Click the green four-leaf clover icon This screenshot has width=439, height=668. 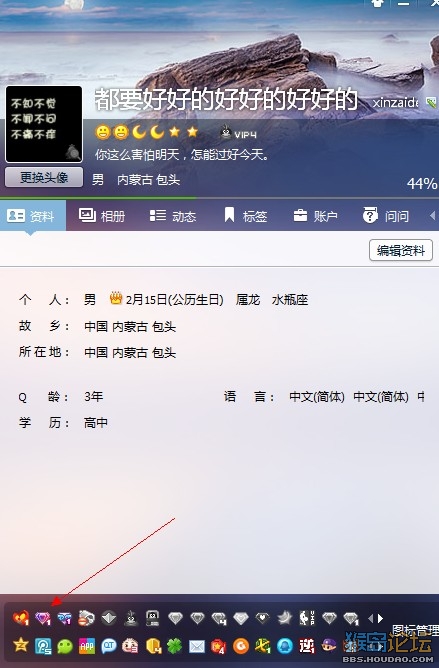(x=174, y=646)
